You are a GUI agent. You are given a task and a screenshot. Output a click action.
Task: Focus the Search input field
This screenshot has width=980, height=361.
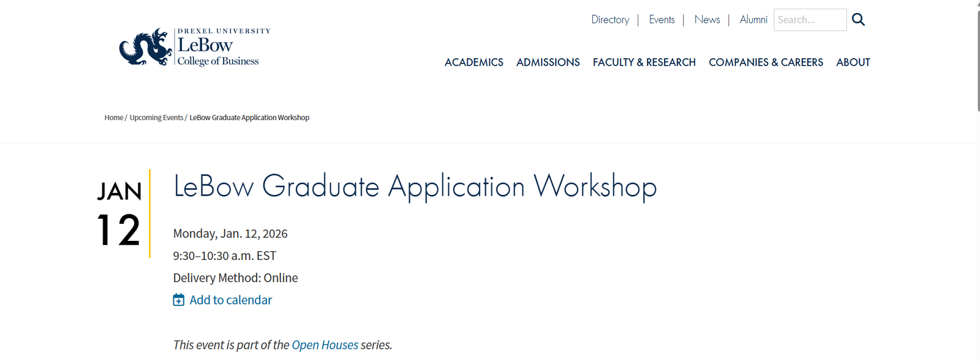point(810,20)
